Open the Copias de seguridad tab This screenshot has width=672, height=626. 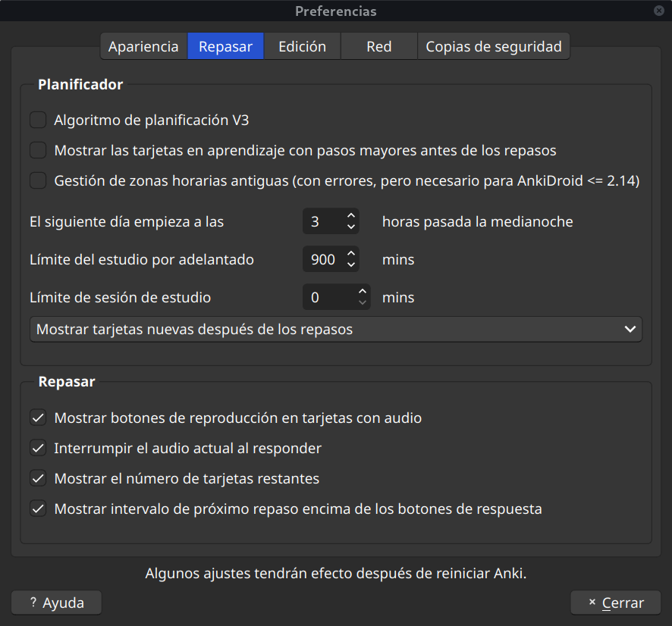(493, 46)
